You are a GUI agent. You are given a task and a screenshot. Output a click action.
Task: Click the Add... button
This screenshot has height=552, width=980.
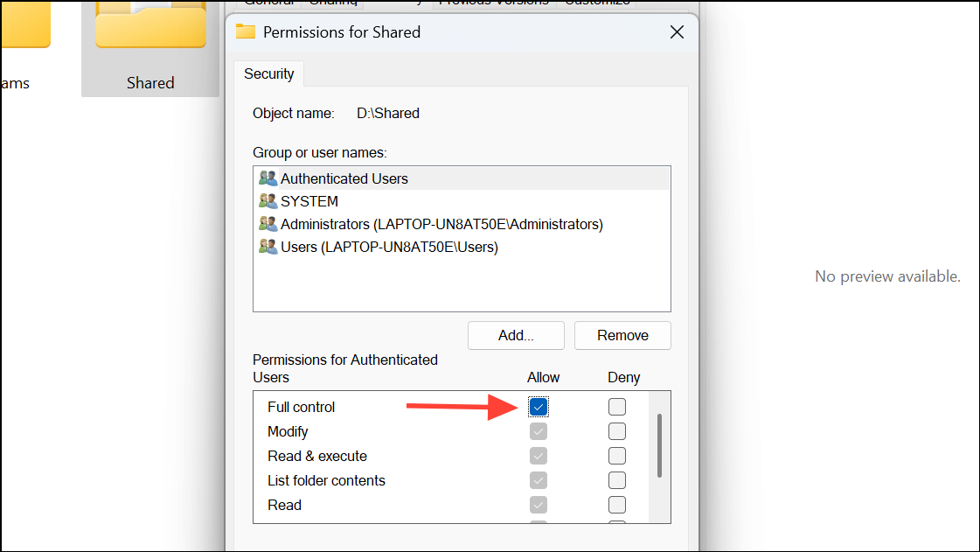[516, 336]
